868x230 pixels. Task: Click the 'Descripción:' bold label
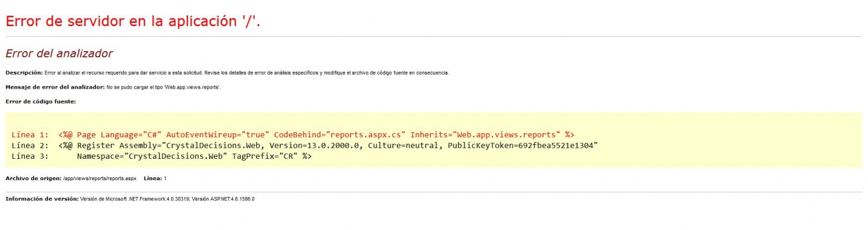click(x=24, y=72)
